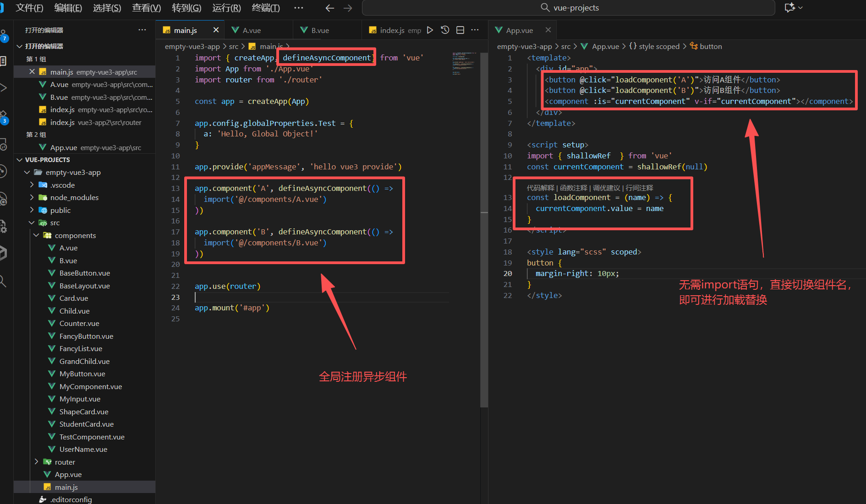The width and height of the screenshot is (866, 504).
Task: Select main.js in the src file tree
Action: coord(85,487)
